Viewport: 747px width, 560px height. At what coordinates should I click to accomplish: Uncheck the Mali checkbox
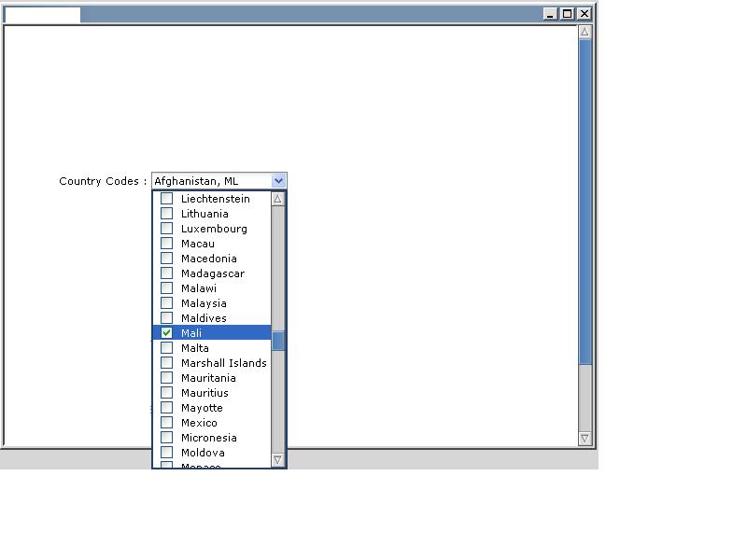pyautogui.click(x=167, y=333)
